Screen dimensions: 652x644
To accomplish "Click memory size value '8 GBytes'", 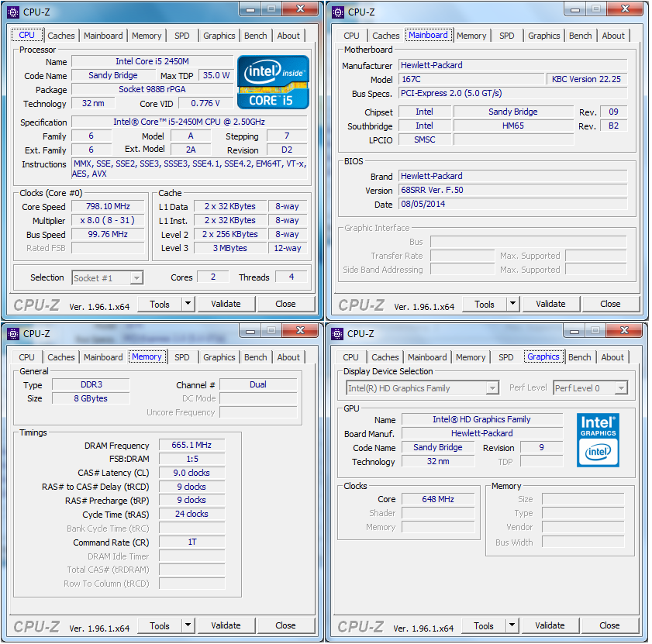I will click(91, 398).
